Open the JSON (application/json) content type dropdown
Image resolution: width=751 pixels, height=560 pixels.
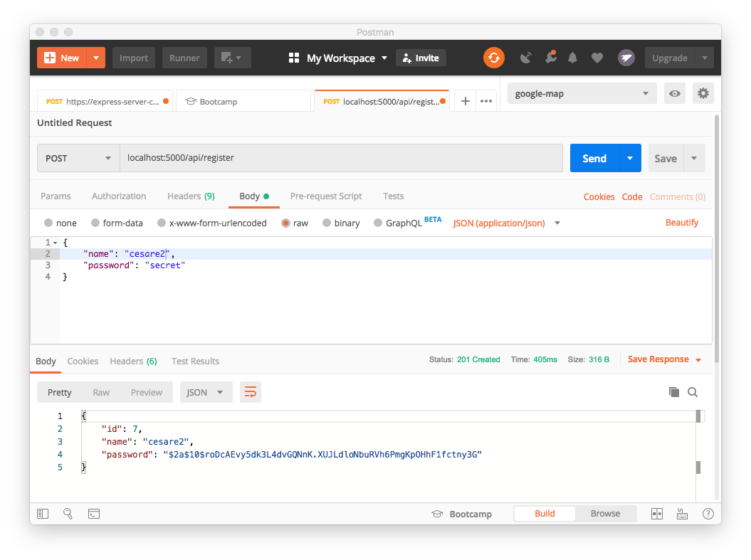click(507, 223)
